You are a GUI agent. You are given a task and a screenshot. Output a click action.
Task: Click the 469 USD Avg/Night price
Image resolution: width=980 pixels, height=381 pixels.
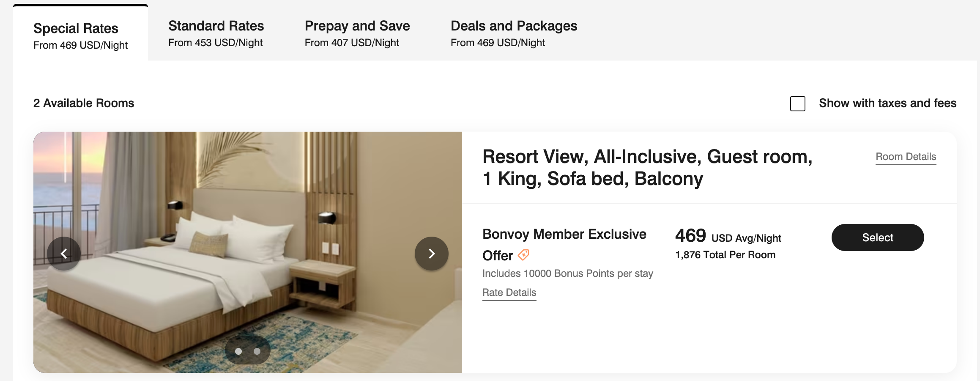point(728,236)
